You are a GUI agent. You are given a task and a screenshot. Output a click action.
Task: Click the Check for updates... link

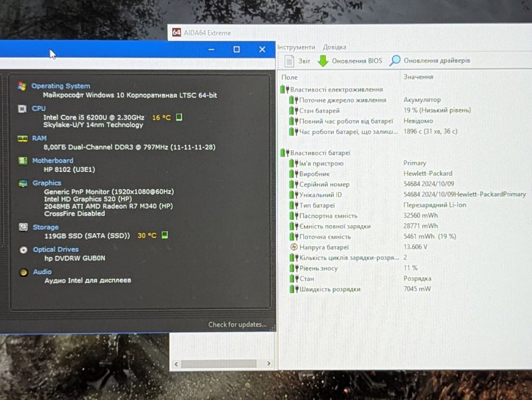(237, 325)
